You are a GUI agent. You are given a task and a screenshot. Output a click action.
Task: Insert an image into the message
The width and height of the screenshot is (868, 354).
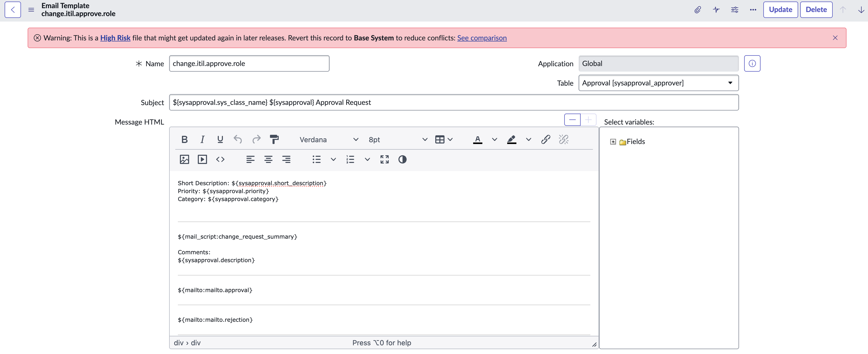[x=184, y=159]
